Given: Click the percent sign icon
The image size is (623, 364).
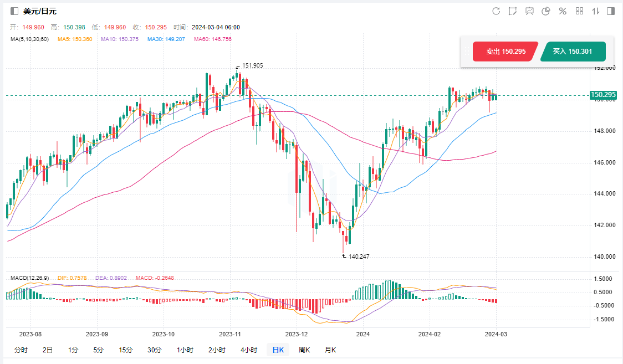Looking at the screenshot, I should coord(563,11).
